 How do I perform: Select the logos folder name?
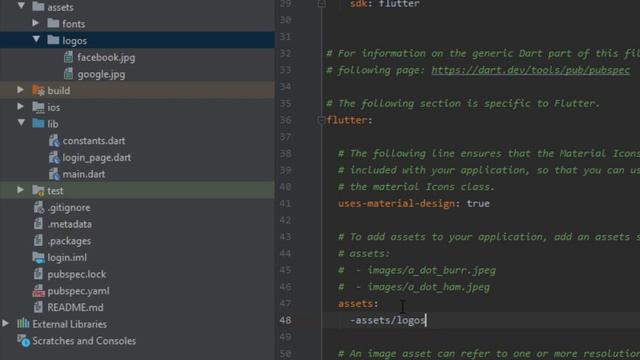coord(75,41)
